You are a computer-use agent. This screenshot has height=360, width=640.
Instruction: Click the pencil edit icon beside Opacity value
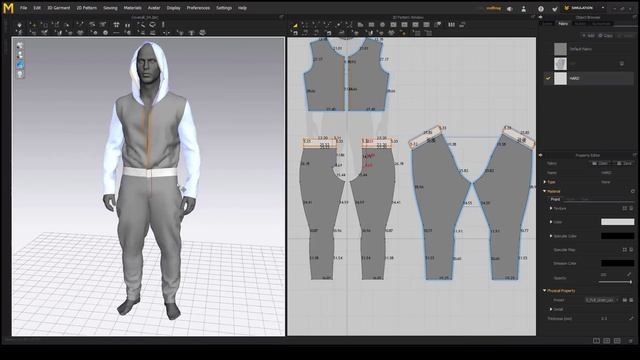[x=629, y=275]
